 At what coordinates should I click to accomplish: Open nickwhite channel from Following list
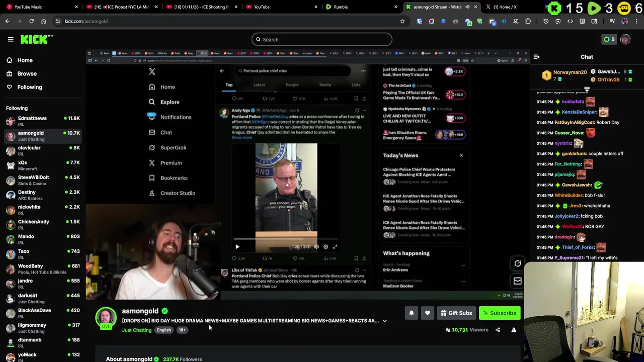coord(42,210)
